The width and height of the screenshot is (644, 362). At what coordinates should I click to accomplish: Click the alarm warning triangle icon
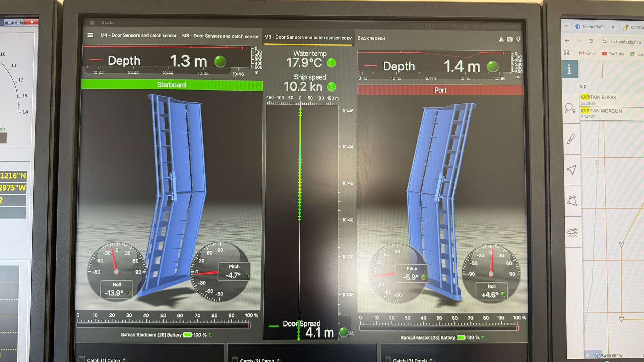click(501, 39)
